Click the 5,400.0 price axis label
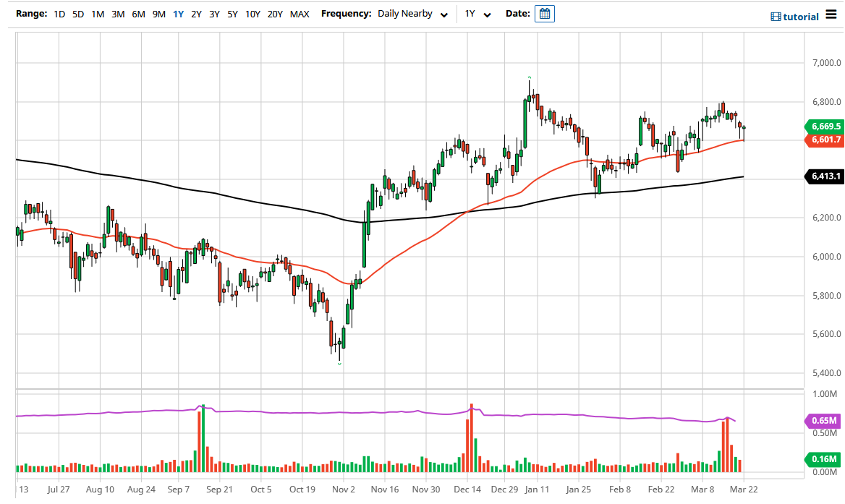The image size is (845, 504). pos(827,372)
